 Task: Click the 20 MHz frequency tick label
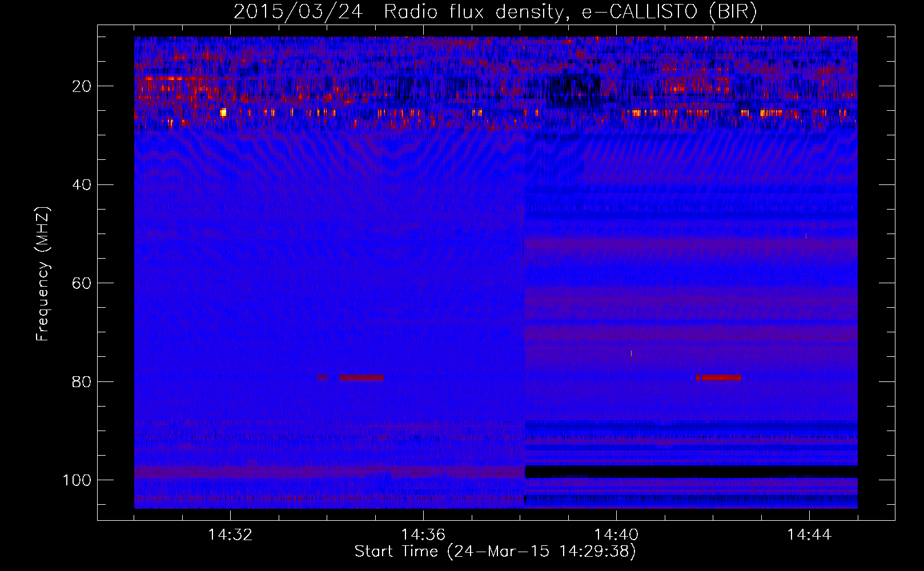tap(82, 86)
